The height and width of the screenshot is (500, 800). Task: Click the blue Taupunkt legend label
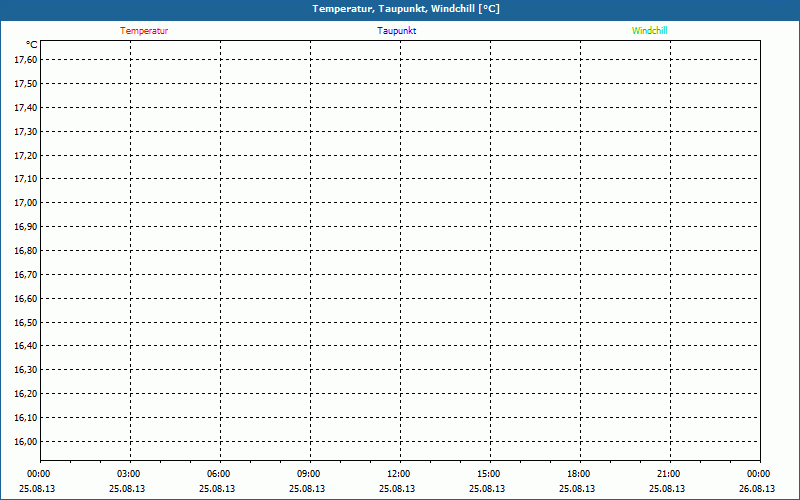click(396, 31)
